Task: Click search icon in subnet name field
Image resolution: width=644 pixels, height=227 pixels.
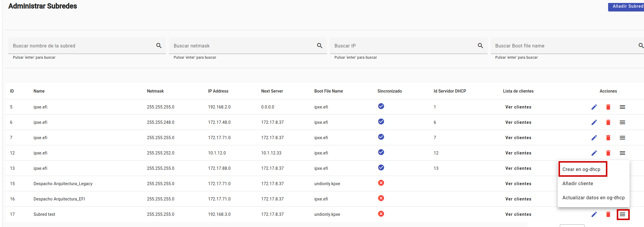Action: pyautogui.click(x=159, y=46)
